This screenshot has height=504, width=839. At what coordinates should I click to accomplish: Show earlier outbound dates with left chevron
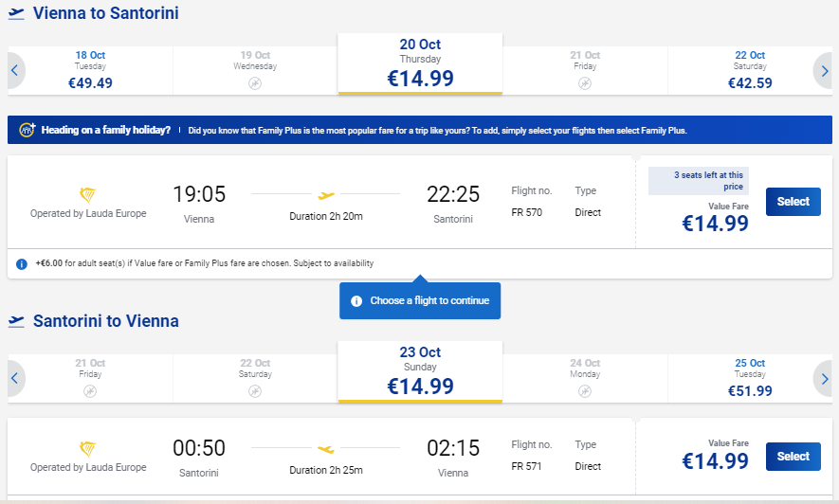point(15,70)
